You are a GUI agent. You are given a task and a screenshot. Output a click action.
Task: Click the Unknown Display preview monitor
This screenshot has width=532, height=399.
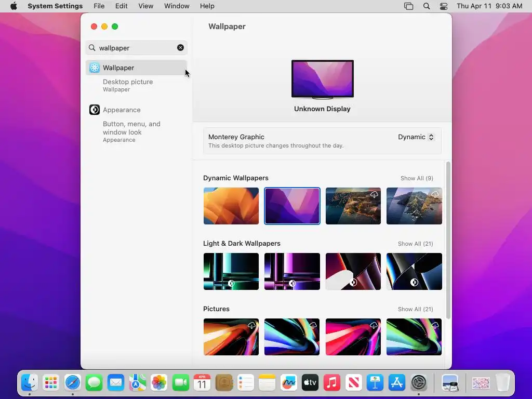point(322,79)
